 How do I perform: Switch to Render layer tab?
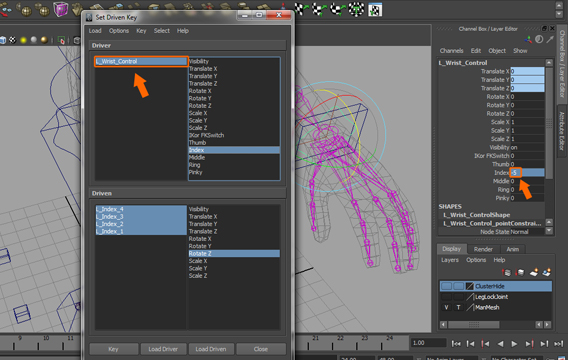point(483,249)
